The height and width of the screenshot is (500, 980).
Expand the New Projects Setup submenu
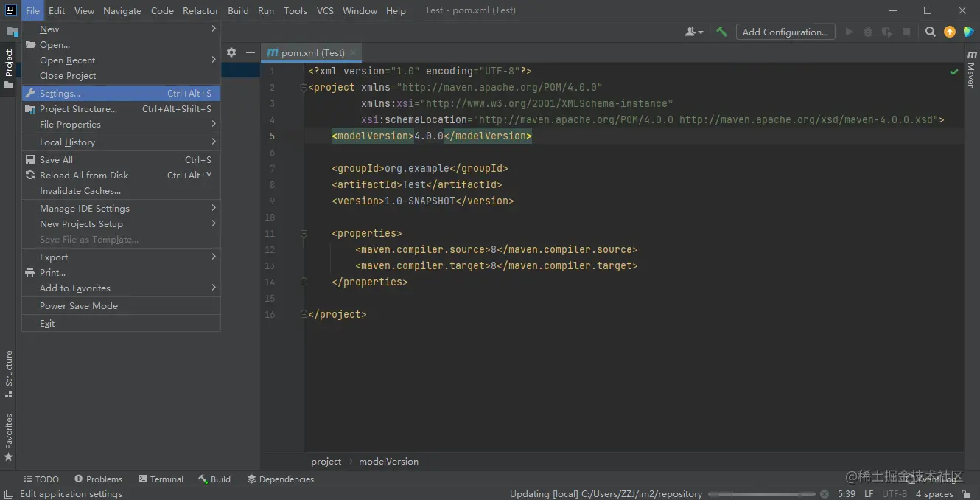click(x=122, y=224)
